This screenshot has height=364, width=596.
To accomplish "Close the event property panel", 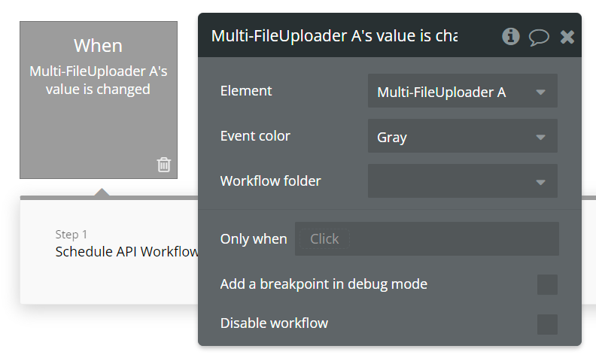I will coord(567,37).
